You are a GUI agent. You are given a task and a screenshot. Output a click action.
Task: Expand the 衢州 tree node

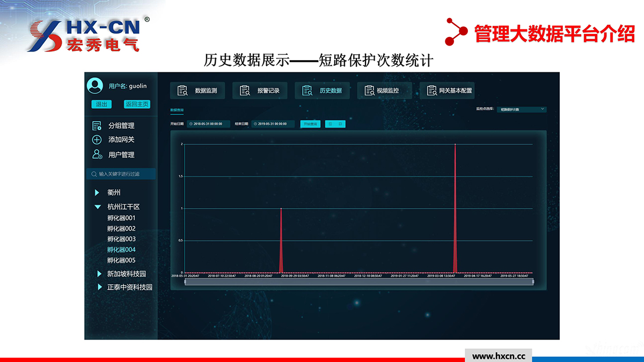coord(97,193)
